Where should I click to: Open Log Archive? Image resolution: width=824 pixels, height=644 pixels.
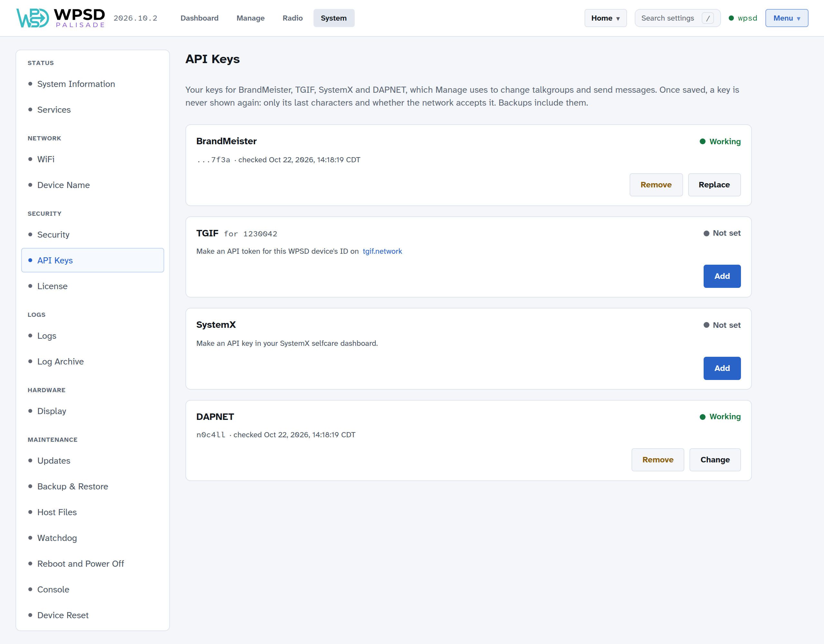(92, 361)
